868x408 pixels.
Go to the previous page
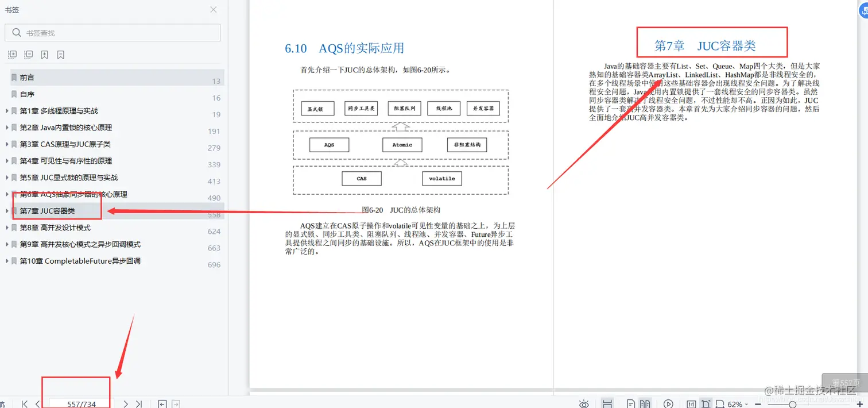point(37,403)
